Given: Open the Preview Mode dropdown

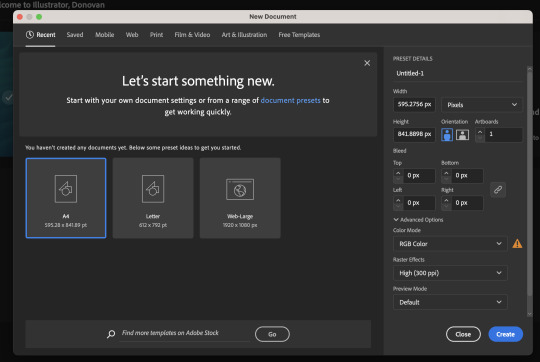Looking at the screenshot, I should pyautogui.click(x=450, y=302).
